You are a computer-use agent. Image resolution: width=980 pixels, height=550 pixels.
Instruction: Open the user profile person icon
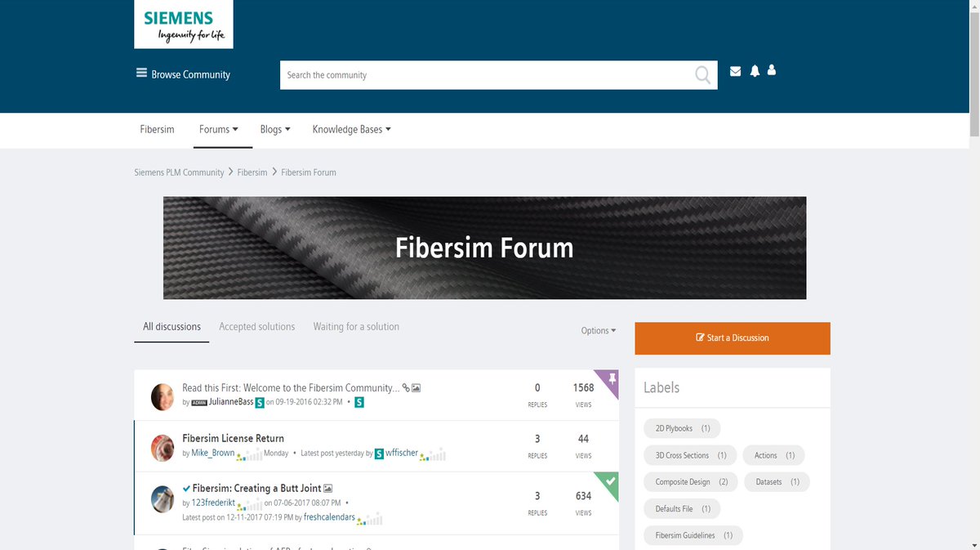pos(772,70)
